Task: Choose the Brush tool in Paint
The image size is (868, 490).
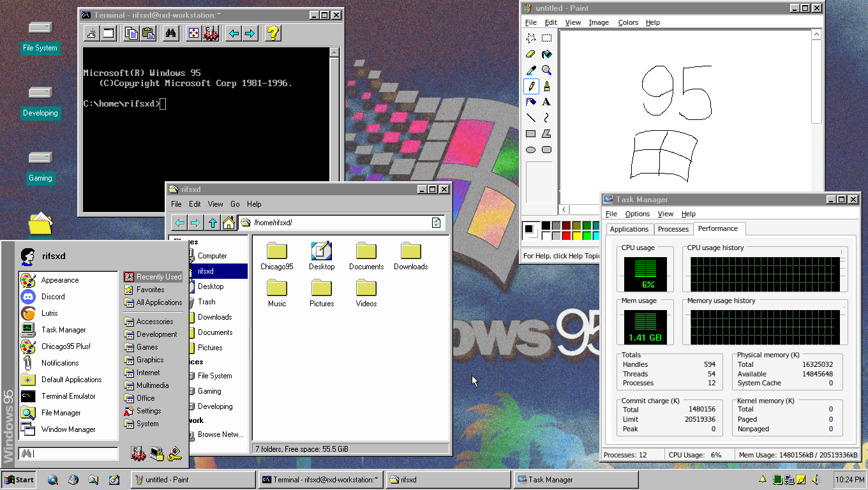Action: click(547, 86)
